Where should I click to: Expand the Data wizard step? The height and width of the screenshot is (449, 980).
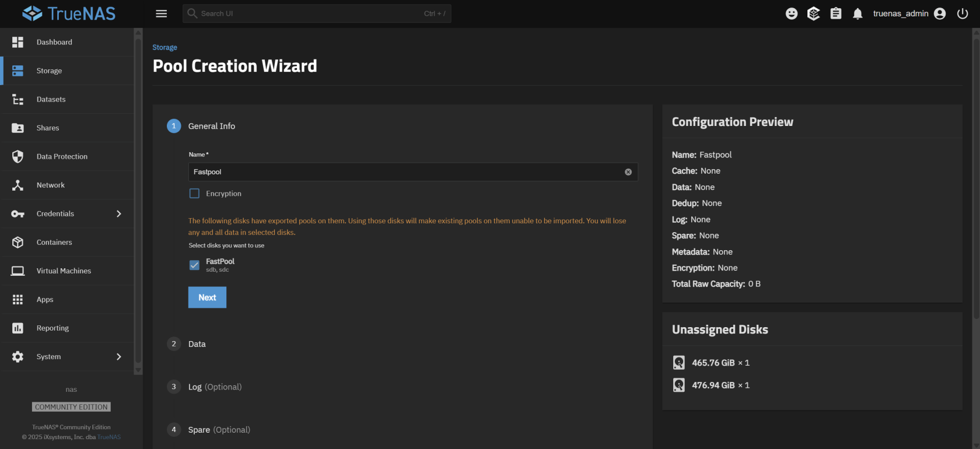click(x=197, y=344)
